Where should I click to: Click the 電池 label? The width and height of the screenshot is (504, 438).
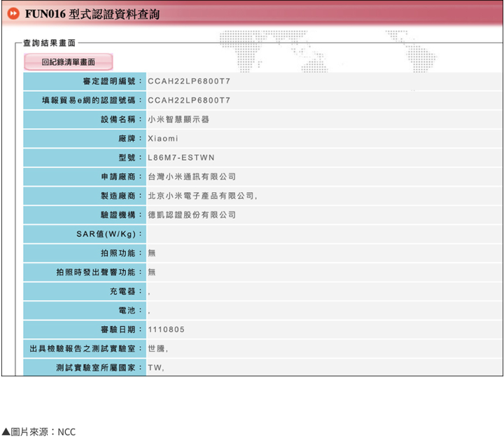(x=130, y=310)
